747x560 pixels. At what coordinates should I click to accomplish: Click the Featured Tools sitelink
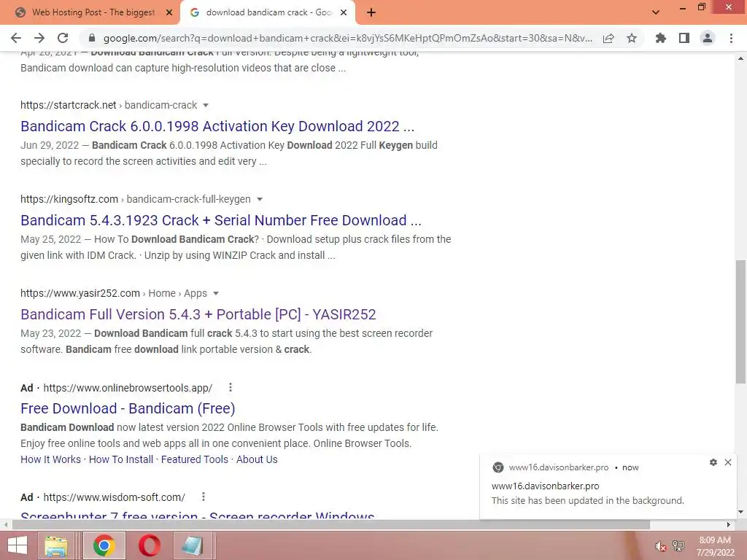tap(194, 459)
